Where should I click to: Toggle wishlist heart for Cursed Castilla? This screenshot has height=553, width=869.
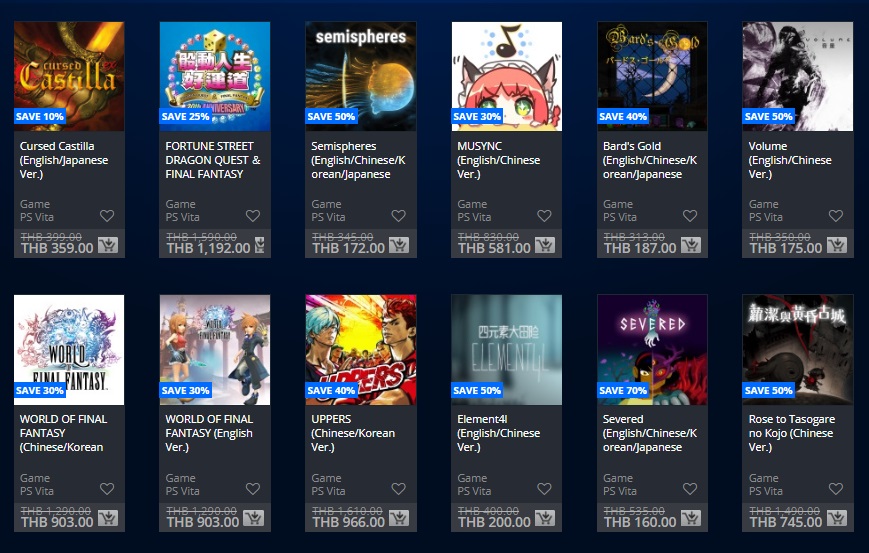pyautogui.click(x=107, y=216)
